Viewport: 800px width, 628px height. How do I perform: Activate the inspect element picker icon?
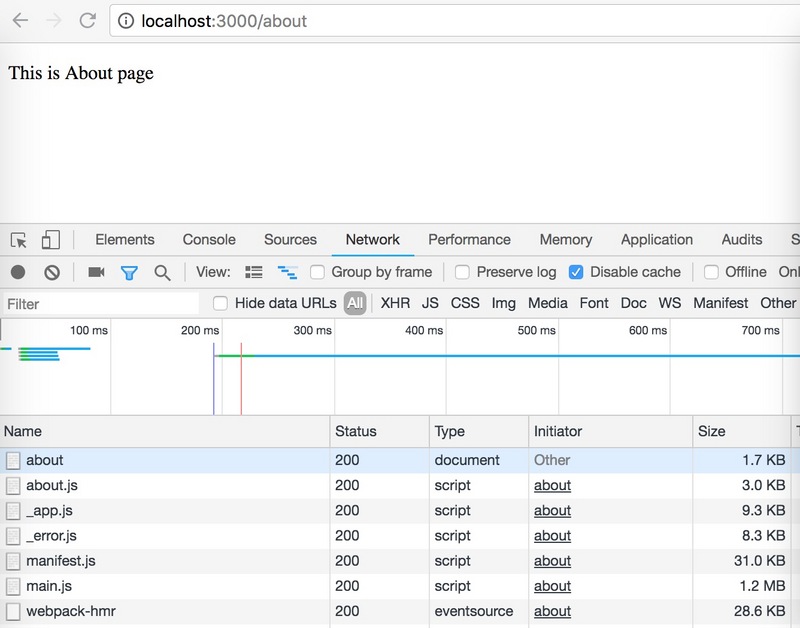point(19,240)
